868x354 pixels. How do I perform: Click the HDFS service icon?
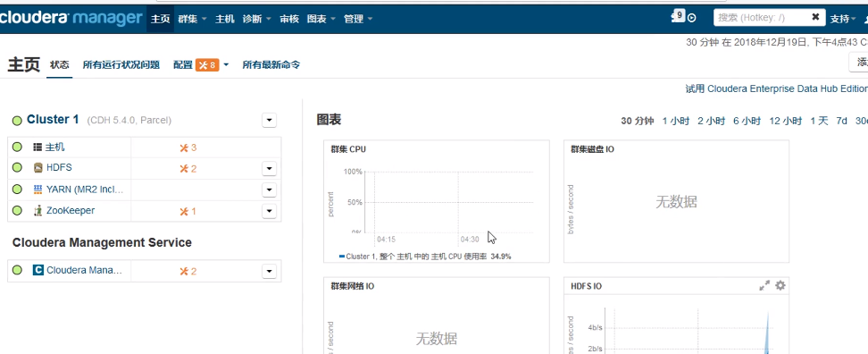38,167
